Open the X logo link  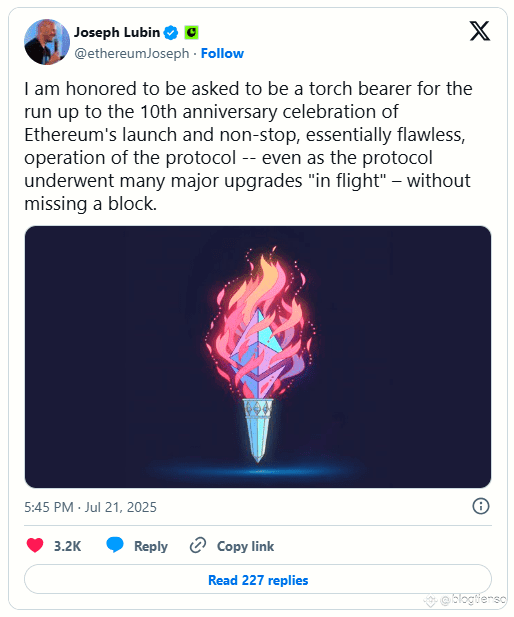(x=480, y=31)
